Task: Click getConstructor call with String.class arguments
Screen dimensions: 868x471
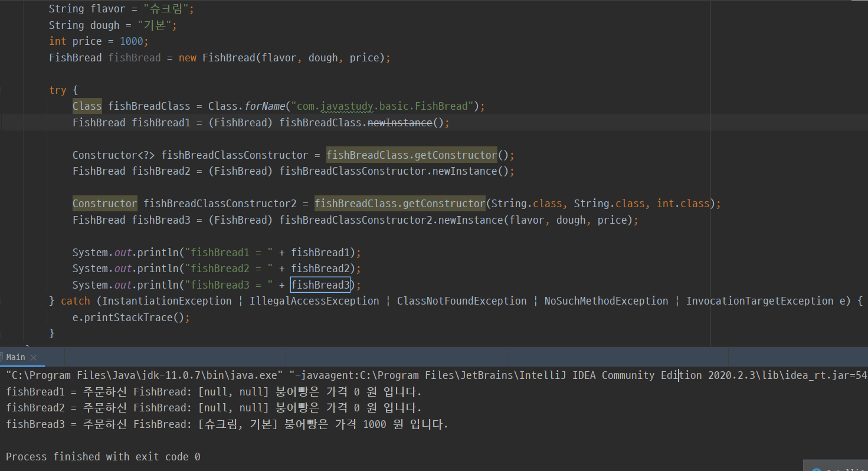Action: 399,204
